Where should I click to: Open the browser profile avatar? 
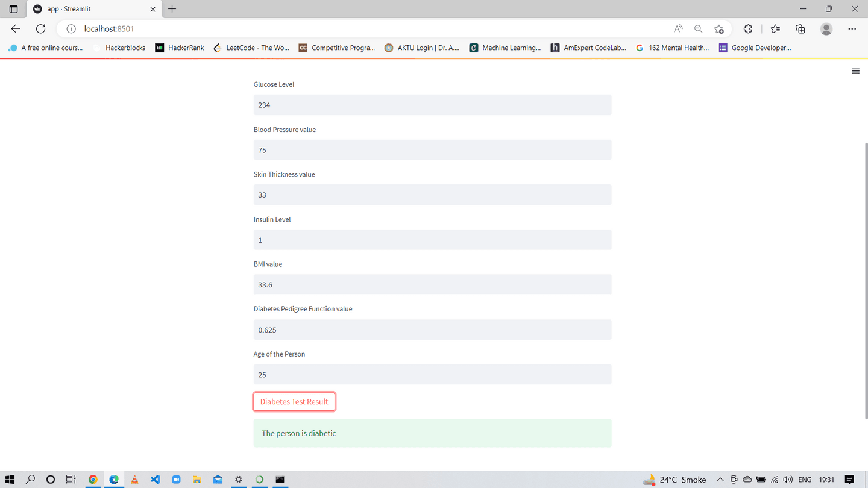[826, 29]
